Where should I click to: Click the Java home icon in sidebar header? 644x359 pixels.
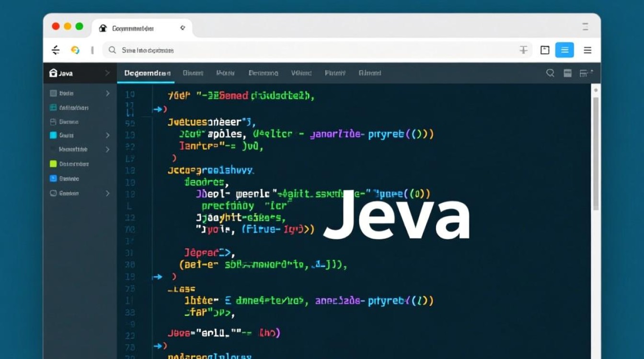(53, 73)
